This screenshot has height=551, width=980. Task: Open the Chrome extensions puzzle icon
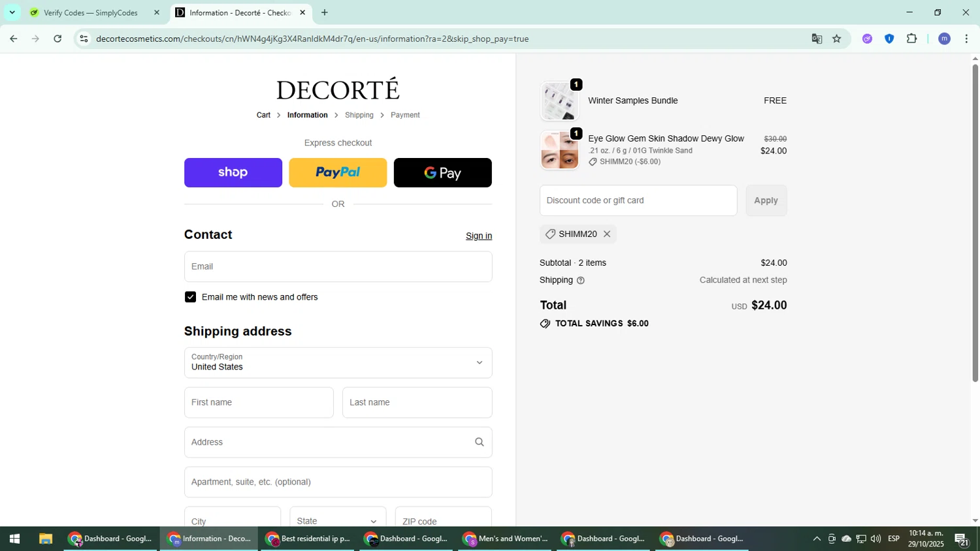pos(912,39)
